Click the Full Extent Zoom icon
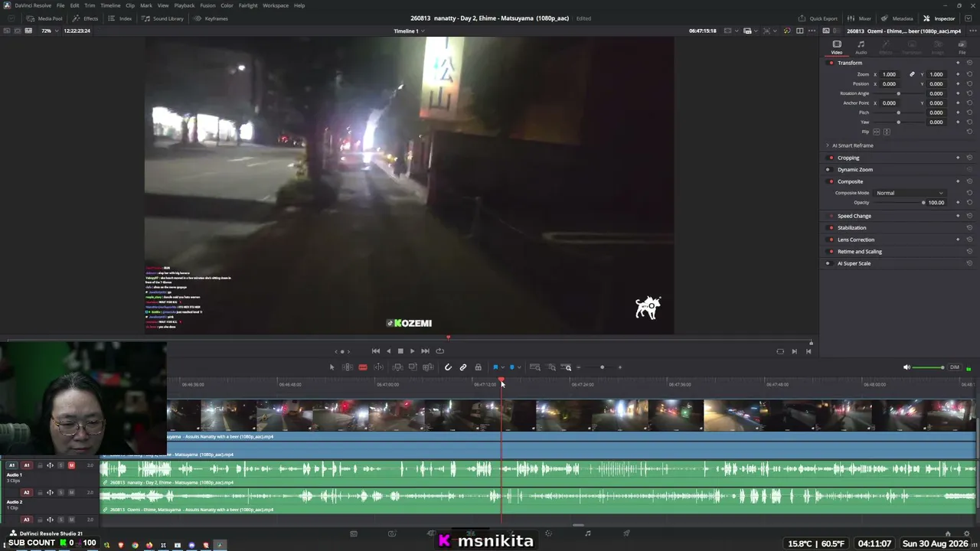 pyautogui.click(x=535, y=367)
